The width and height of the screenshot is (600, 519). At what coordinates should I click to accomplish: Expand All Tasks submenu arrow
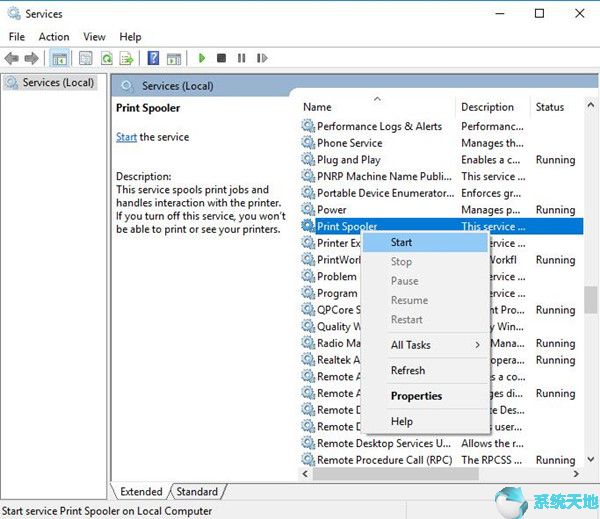pos(477,345)
